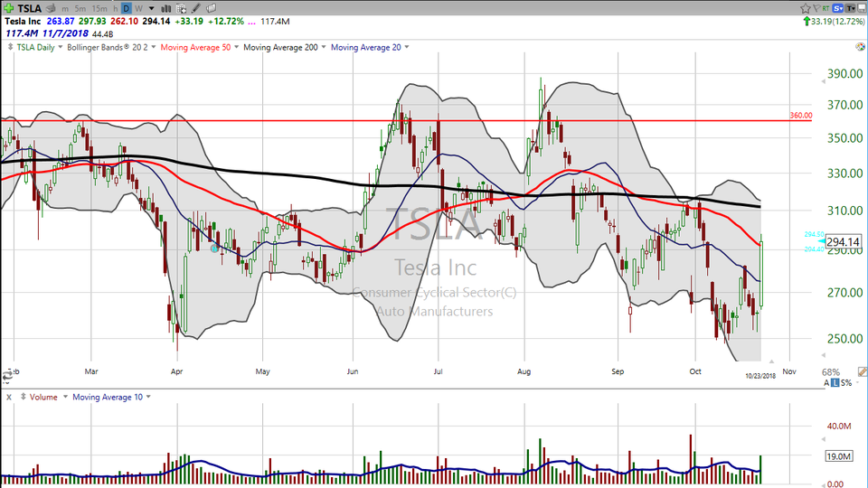This screenshot has height=488, width=868.
Task: Click the star favorite icon
Action: point(805,7)
